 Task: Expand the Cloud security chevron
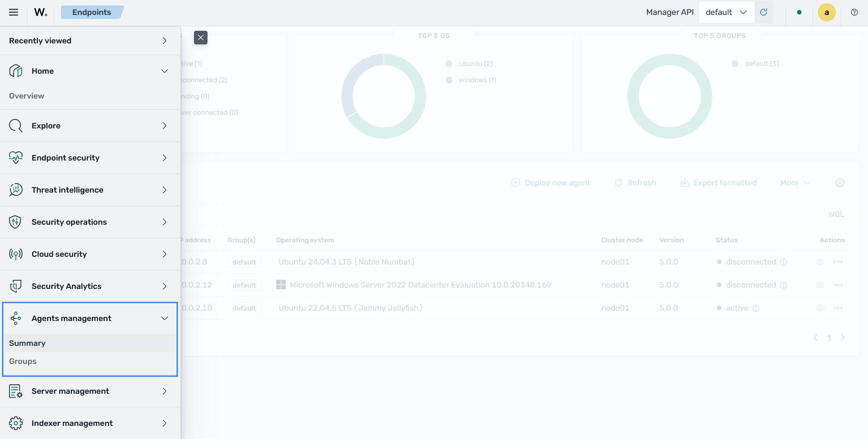(x=165, y=254)
